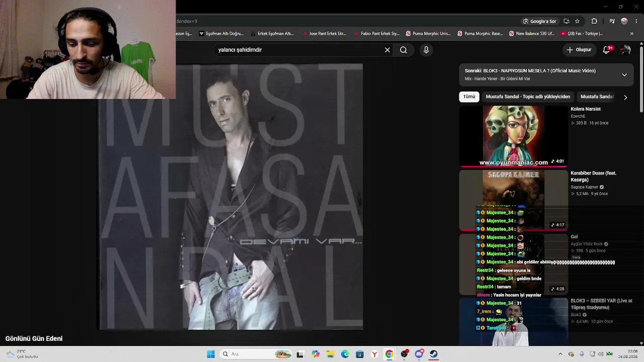Screen dimensions: 644x362
Task: Open the YouTube account avatar menu
Action: click(625, 50)
